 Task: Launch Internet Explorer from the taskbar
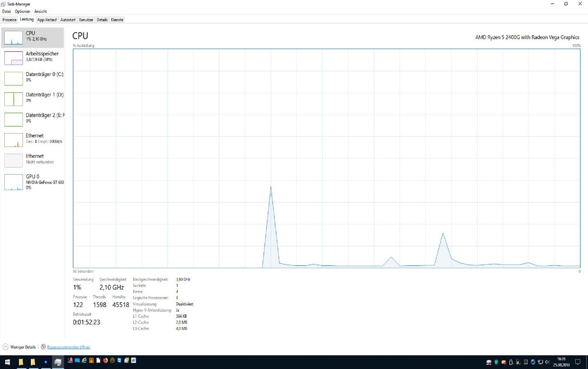84,361
